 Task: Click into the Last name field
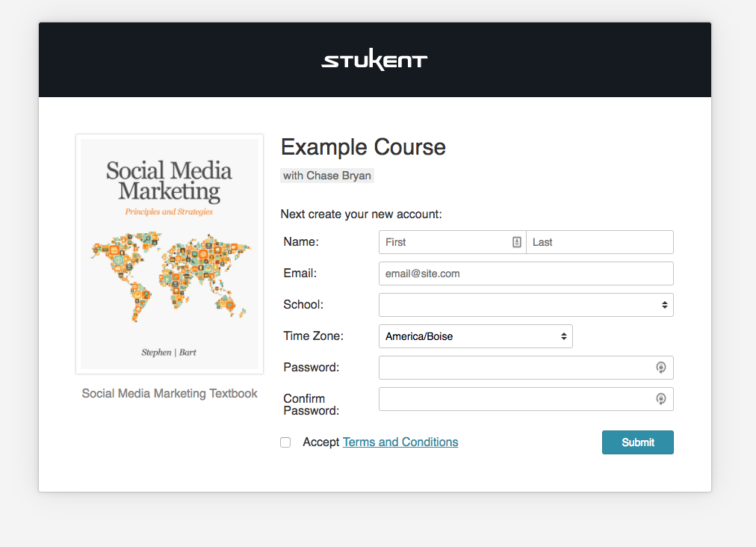tap(599, 242)
